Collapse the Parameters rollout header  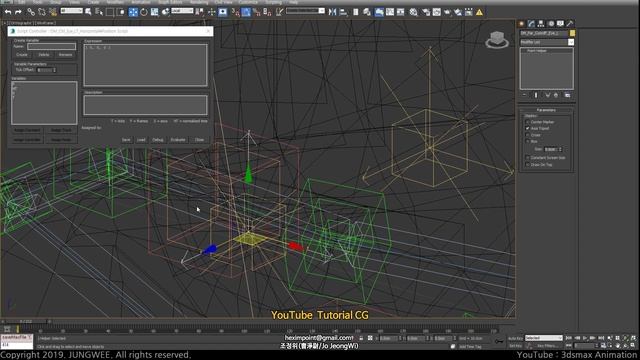point(546,110)
